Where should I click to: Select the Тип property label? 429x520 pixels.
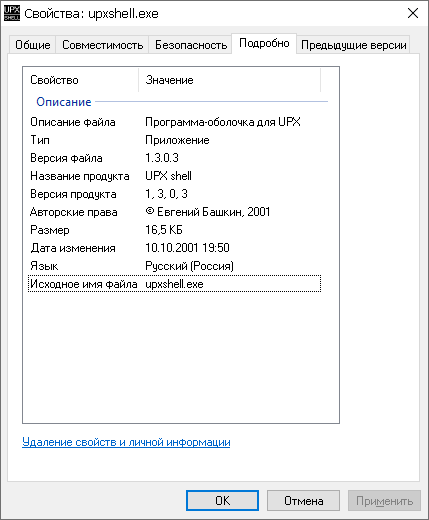point(40,140)
